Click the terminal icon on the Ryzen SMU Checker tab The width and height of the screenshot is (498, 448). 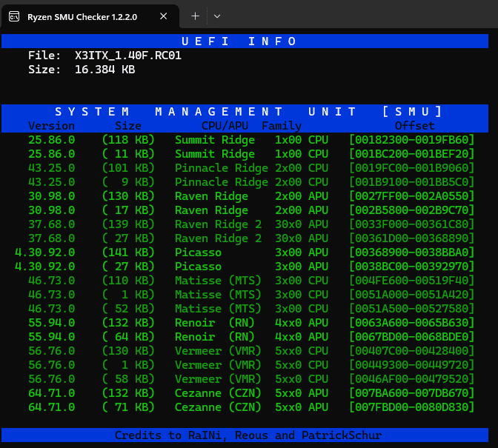[x=14, y=16]
